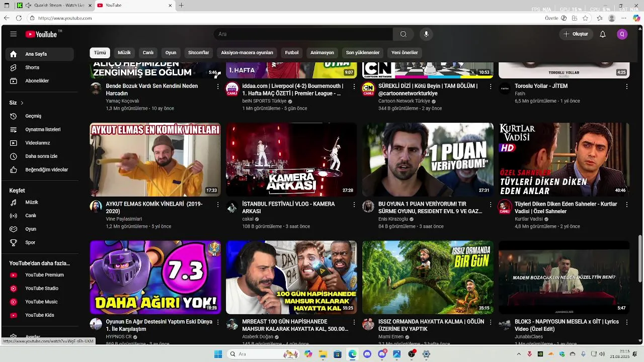Open the account avatar menu
Image resolution: width=644 pixels, height=362 pixels.
coord(622,34)
